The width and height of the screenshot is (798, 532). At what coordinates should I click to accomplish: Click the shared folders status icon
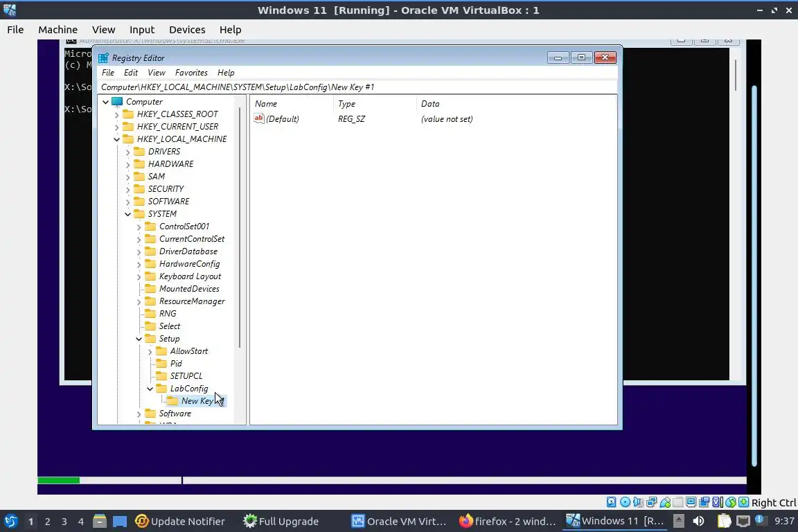[678, 502]
